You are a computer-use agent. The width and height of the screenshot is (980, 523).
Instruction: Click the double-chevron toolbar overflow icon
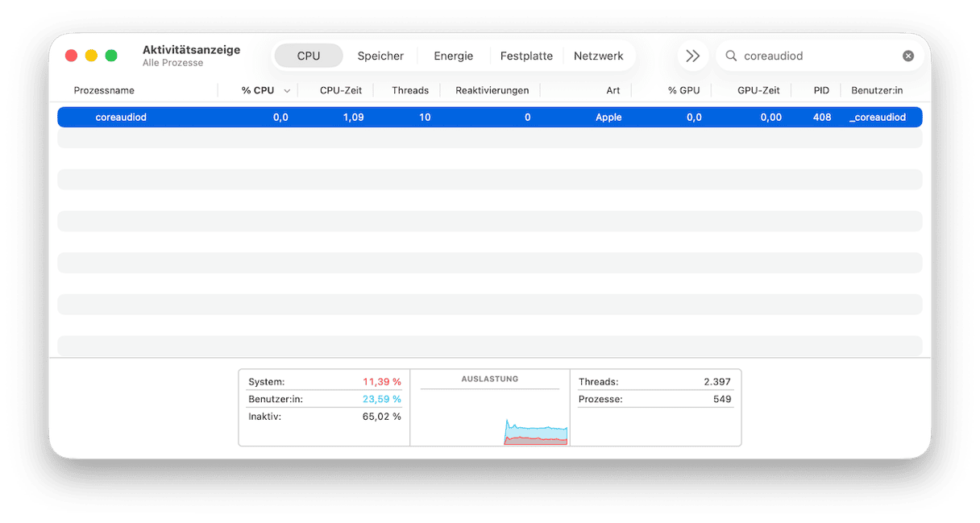coord(692,56)
